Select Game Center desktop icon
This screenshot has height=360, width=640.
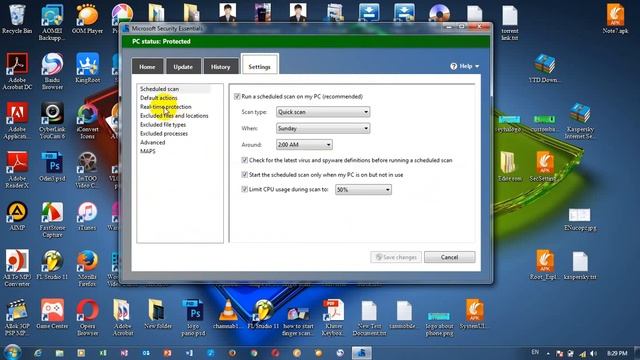[x=52, y=314]
